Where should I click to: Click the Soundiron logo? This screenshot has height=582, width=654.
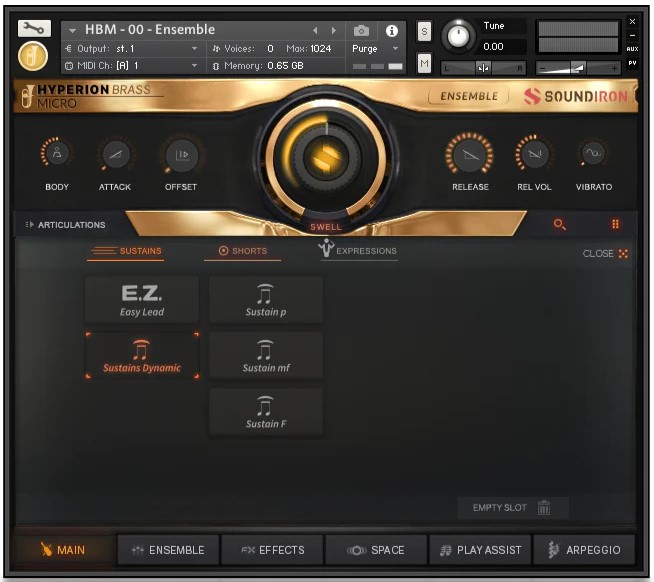pos(576,96)
